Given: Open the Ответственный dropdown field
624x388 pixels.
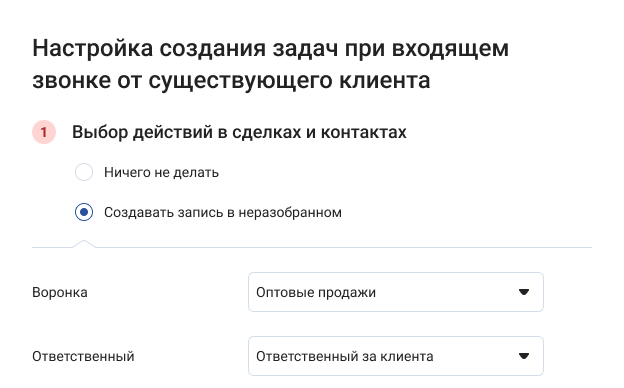Looking at the screenshot, I should [396, 356].
